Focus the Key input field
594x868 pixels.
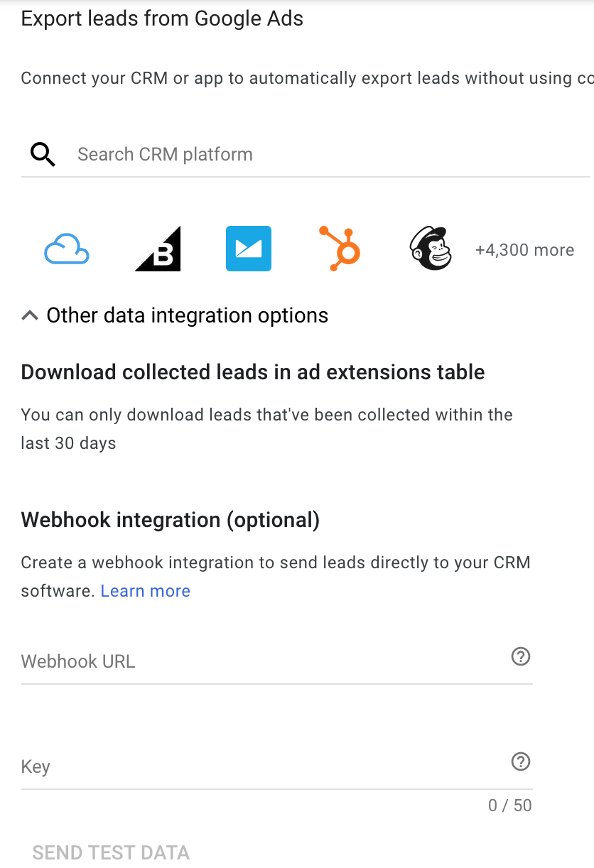coord(263,766)
